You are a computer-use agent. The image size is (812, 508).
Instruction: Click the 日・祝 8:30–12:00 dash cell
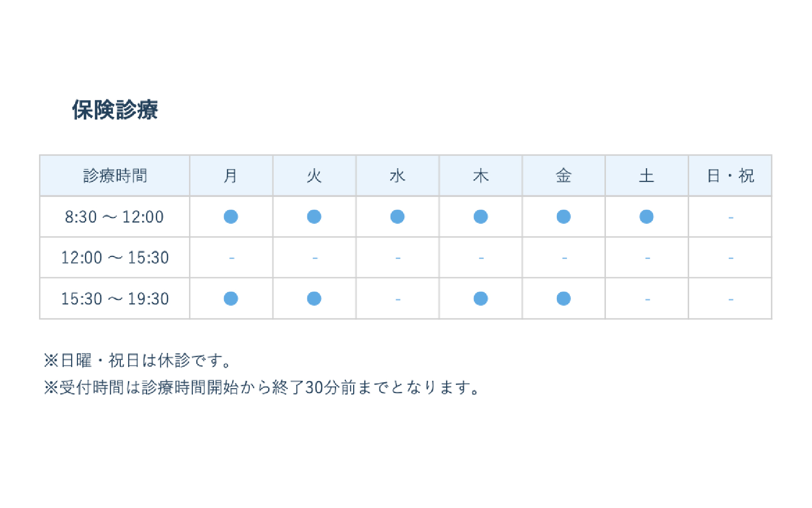pos(731,217)
